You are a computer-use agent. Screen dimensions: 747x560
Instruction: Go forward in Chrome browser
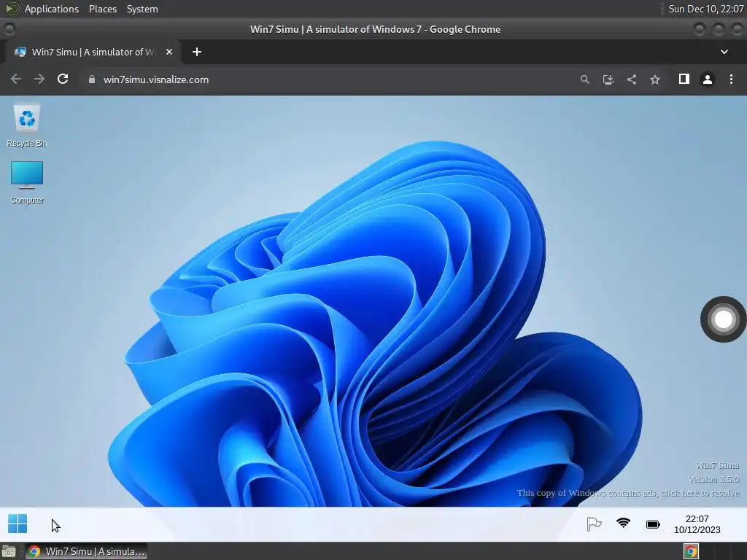tap(39, 79)
